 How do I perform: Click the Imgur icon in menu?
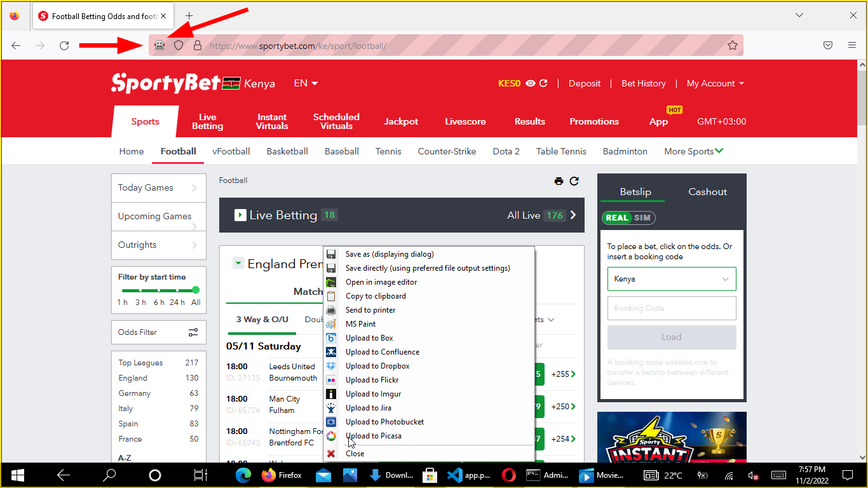point(331,394)
